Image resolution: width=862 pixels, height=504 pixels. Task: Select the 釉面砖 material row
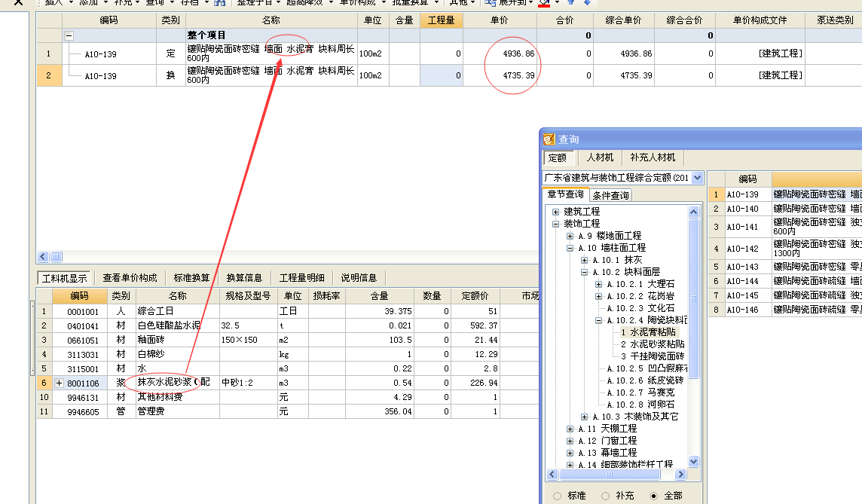coord(288,340)
